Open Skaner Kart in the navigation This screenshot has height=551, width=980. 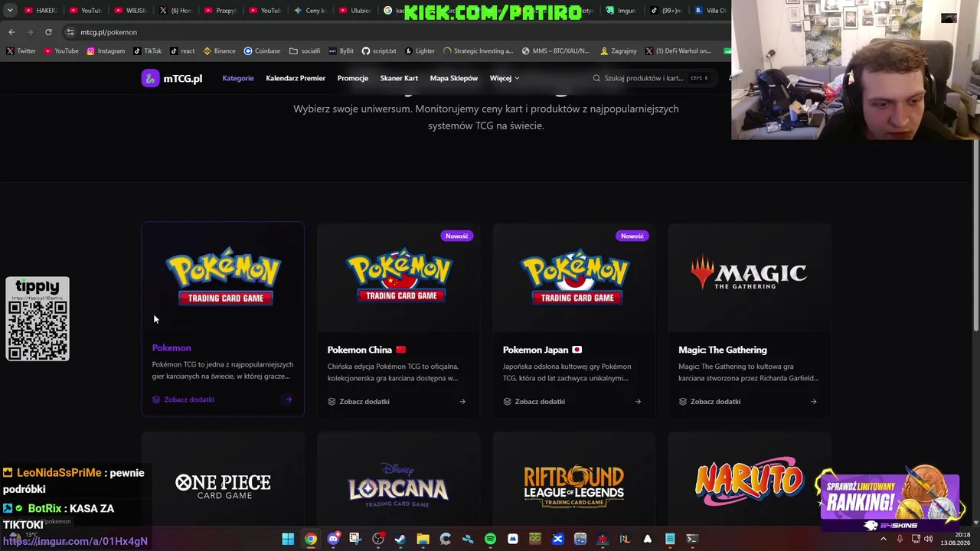(x=399, y=78)
